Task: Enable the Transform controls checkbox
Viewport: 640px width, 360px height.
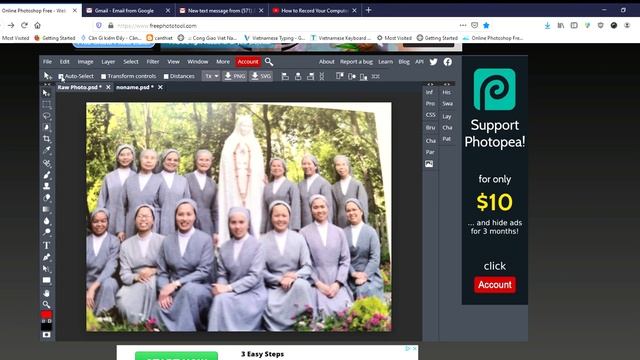Action: (103, 76)
